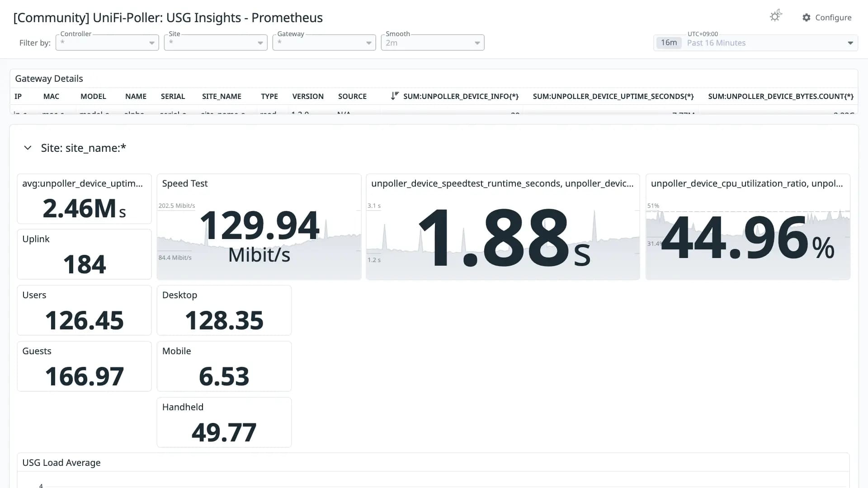Collapse the Site: site_name:* section

click(x=28, y=148)
